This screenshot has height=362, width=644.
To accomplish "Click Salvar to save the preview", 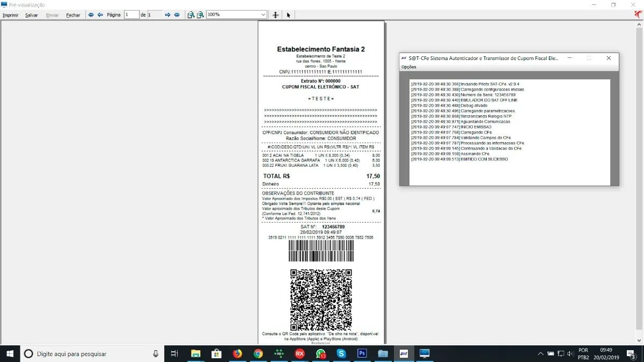I will 32,15.
